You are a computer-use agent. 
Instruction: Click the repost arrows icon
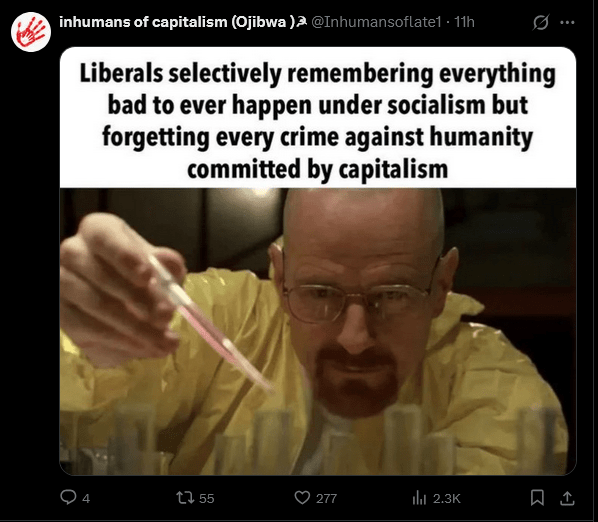click(x=185, y=497)
